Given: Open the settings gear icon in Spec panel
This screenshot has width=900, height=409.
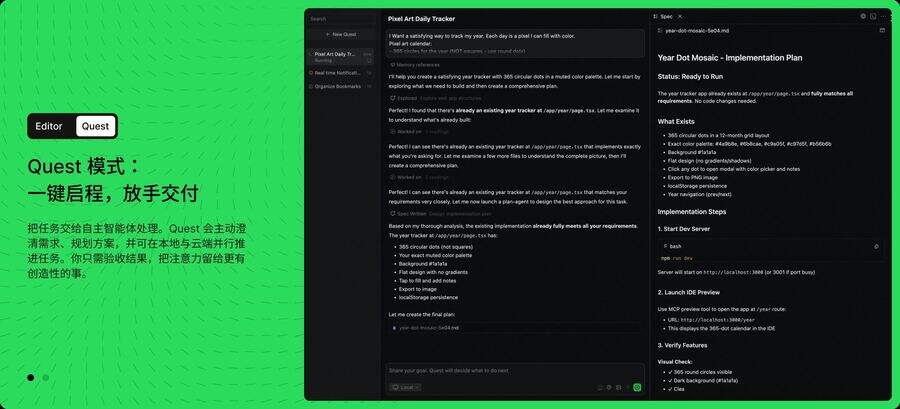Looking at the screenshot, I should click(x=863, y=17).
